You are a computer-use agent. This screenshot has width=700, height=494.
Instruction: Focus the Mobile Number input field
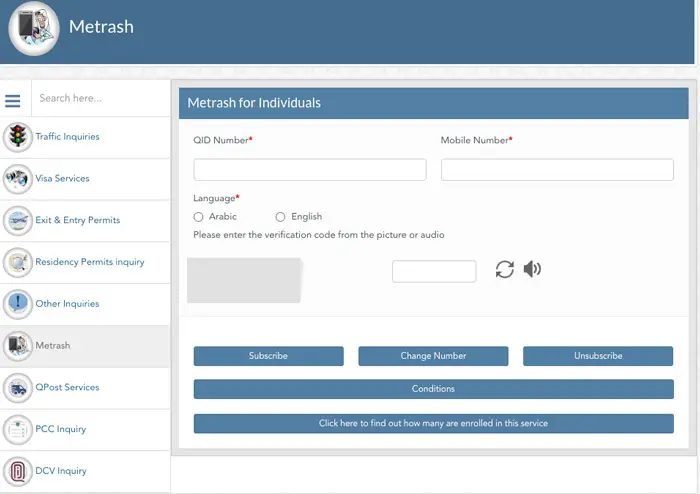(557, 170)
